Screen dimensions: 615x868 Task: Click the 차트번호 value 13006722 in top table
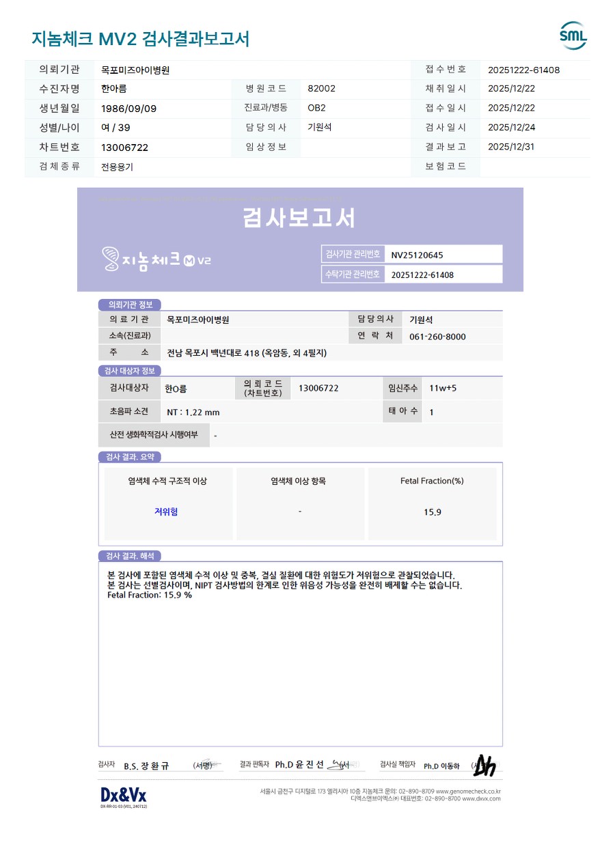[124, 148]
